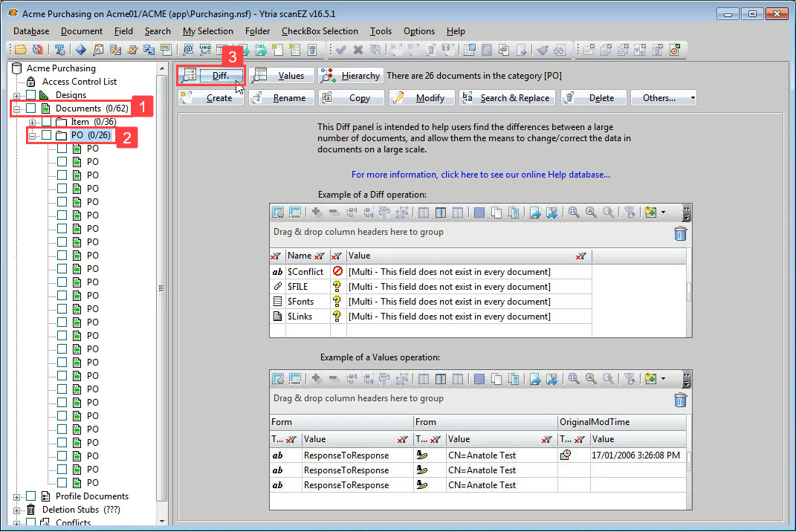This screenshot has width=796, height=532.
Task: Expand the Designs tree node
Action: [17, 95]
